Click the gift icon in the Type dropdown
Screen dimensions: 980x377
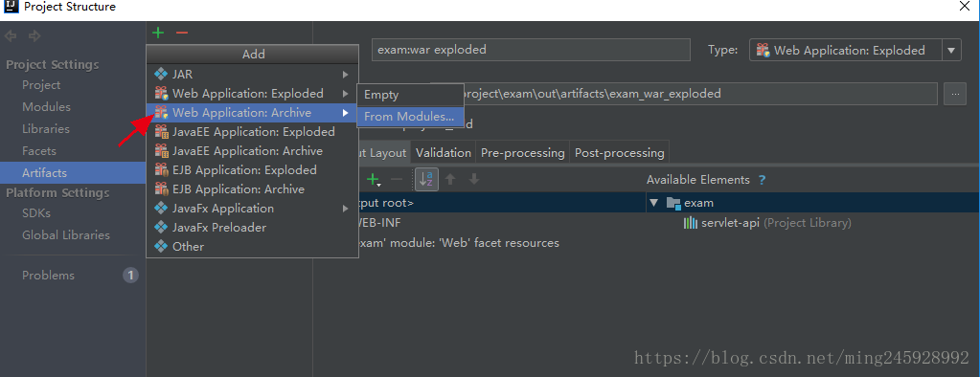[x=763, y=51]
